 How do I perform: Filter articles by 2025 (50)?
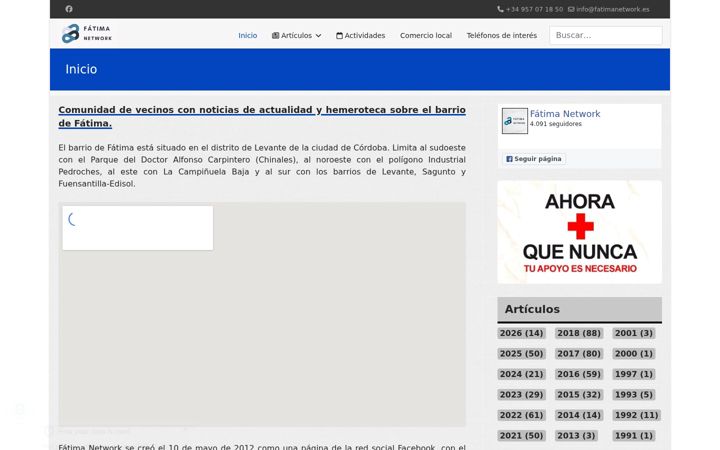click(x=521, y=354)
